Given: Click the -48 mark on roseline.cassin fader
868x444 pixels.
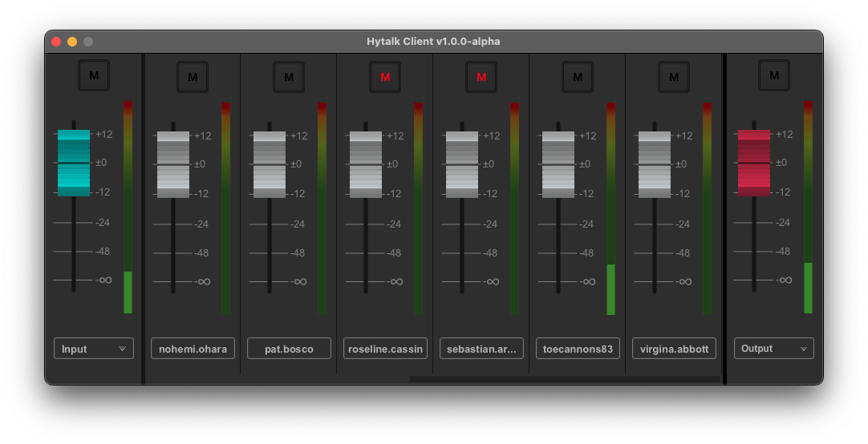Looking at the screenshot, I should [x=394, y=252].
